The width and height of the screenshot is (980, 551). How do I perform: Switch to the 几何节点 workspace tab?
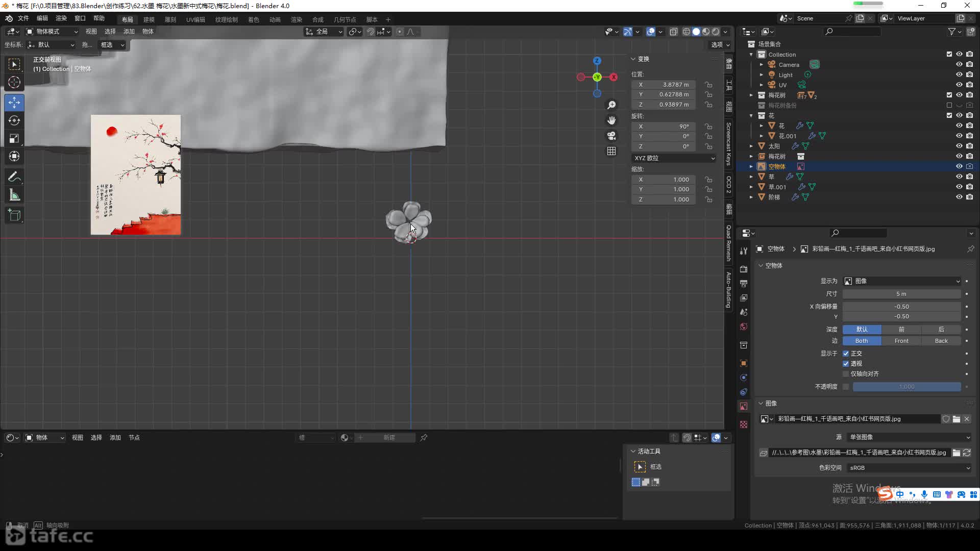[345, 19]
